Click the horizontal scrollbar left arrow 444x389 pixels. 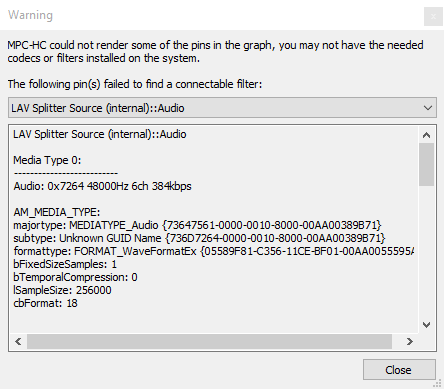pyautogui.click(x=18, y=341)
